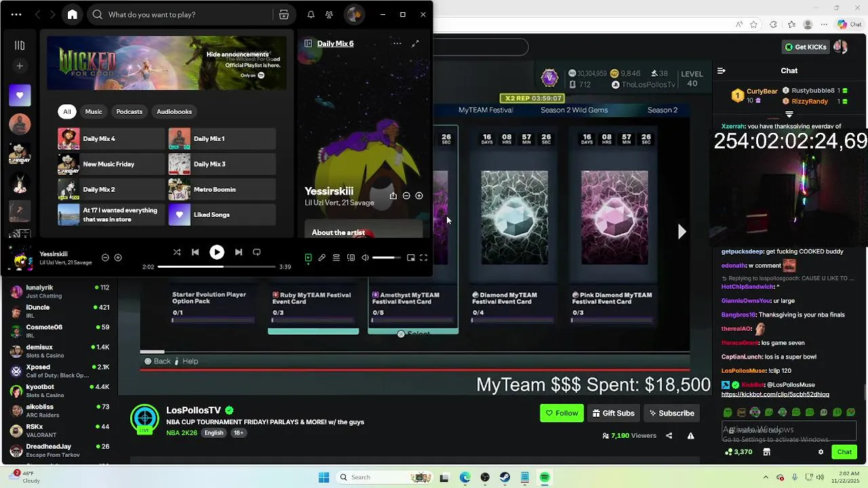868x488 pixels.
Task: Click the Spotify Play button
Action: click(x=217, y=252)
